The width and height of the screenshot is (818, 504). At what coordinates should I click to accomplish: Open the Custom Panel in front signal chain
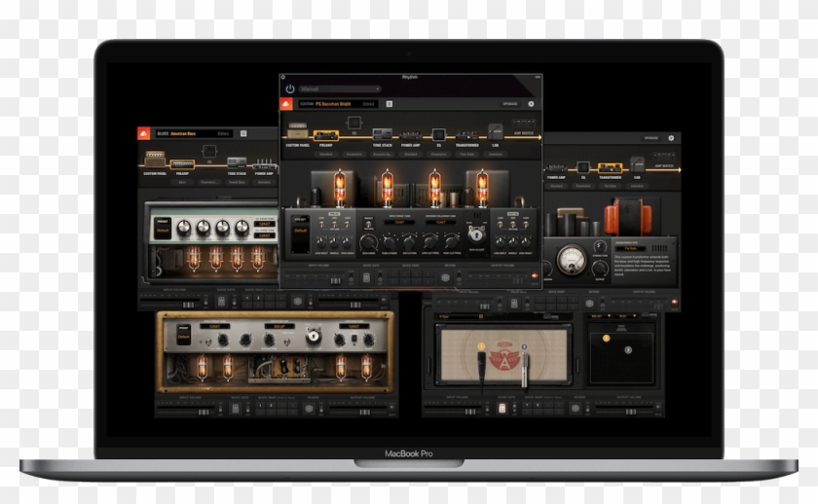click(x=298, y=133)
